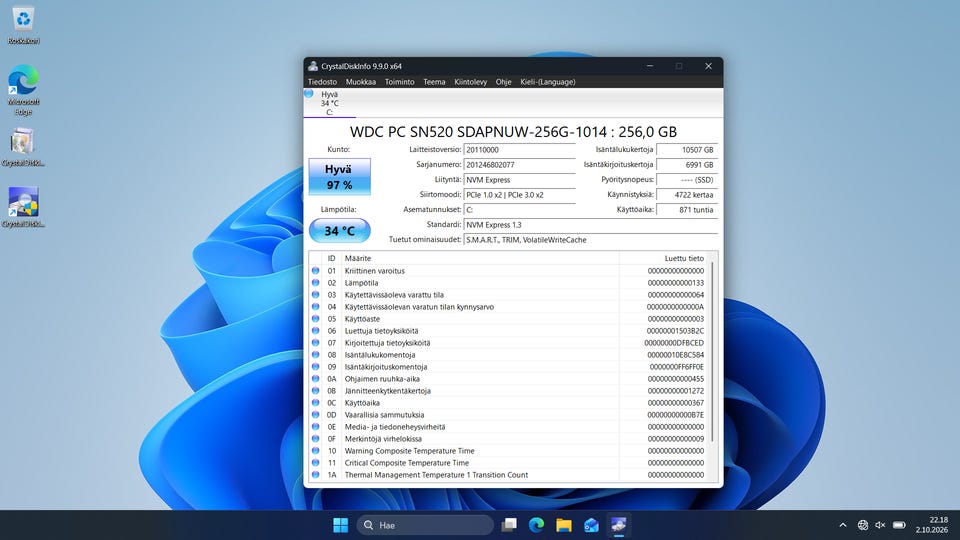Screen dimensions: 960x540
Task: Click status orb for Kriittinen varoitus row
Action: 315,271
